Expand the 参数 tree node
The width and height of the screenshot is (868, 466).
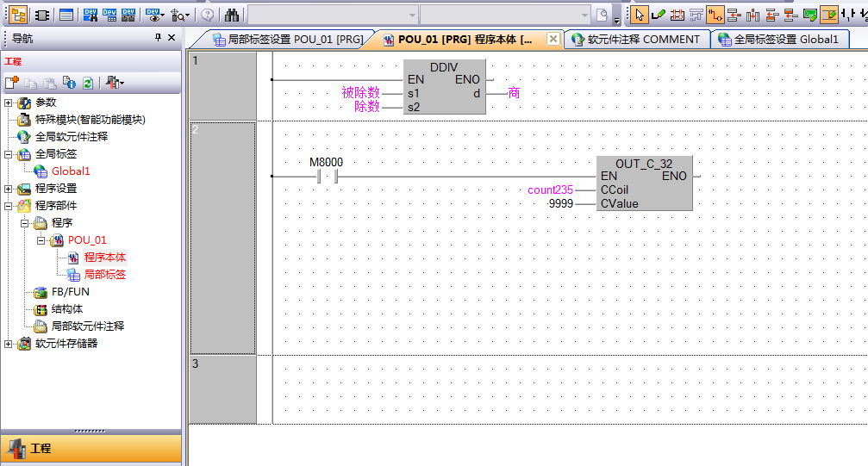pos(9,103)
